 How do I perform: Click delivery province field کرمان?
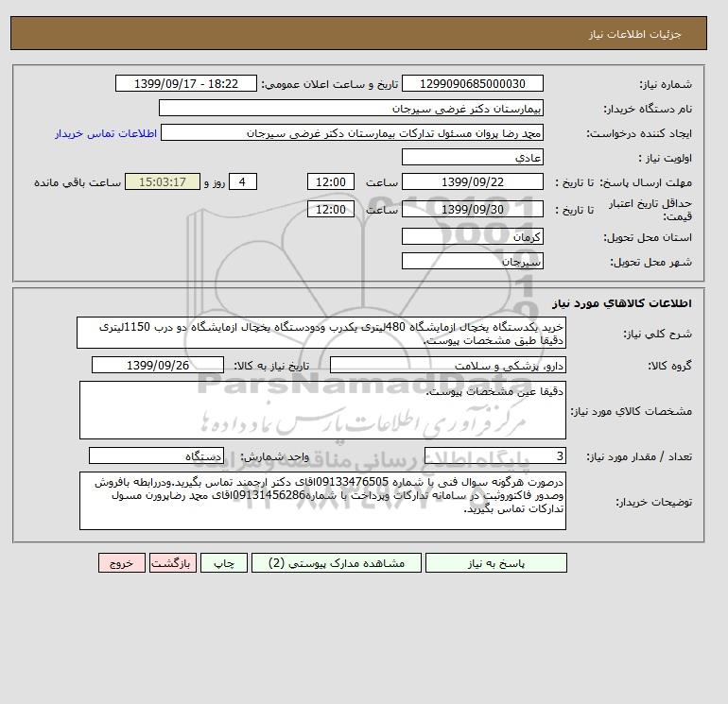pyautogui.click(x=472, y=236)
